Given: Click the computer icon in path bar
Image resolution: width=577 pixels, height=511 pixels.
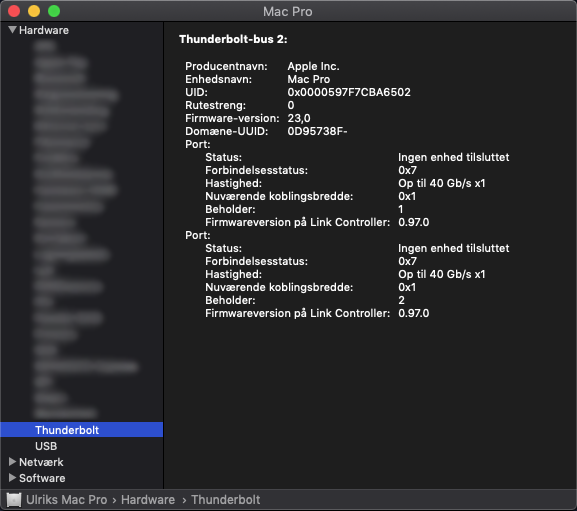Looking at the screenshot, I should [x=14, y=500].
